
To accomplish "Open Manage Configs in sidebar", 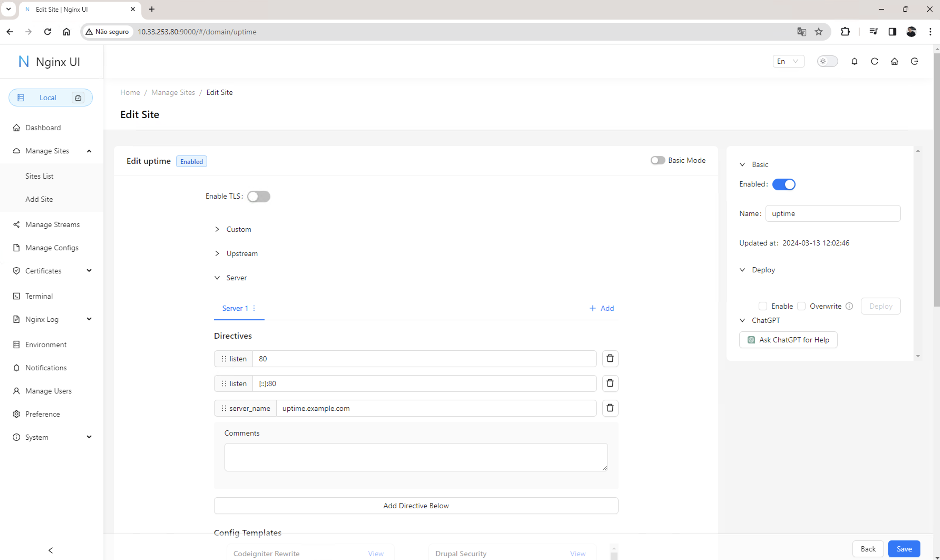I will click(52, 248).
